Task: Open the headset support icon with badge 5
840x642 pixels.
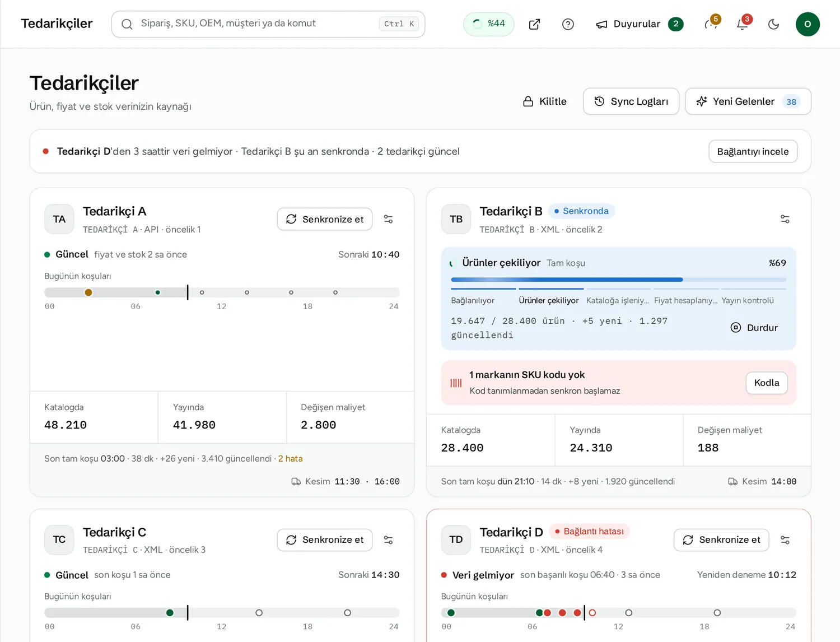Action: tap(711, 24)
